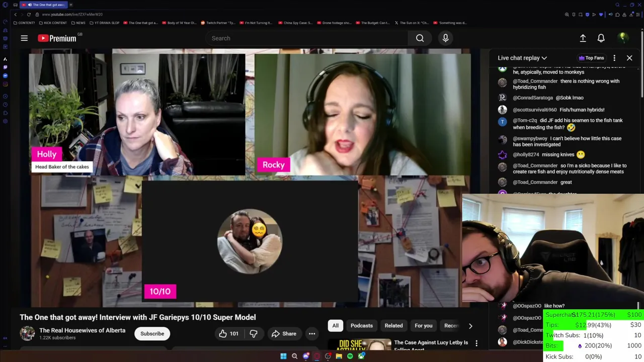Open the Twitch Partner bookmark
Image resolution: width=644 pixels, height=362 pixels.
point(218,23)
